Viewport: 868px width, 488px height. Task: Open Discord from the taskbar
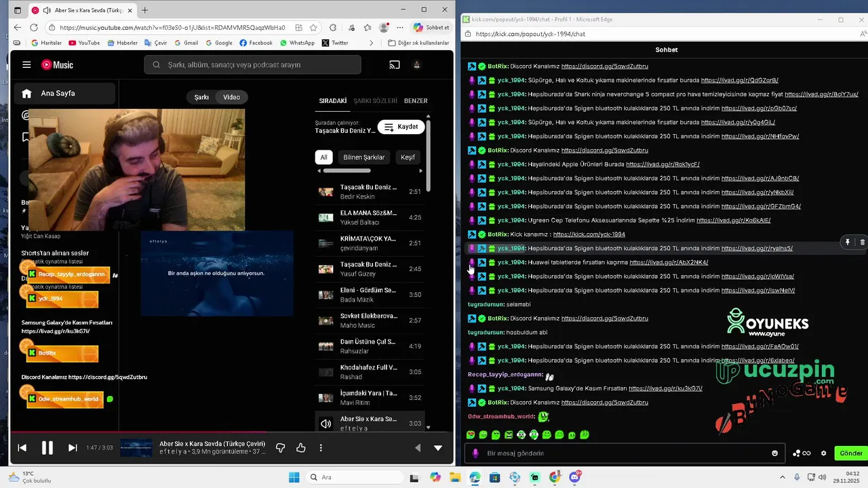(575, 477)
